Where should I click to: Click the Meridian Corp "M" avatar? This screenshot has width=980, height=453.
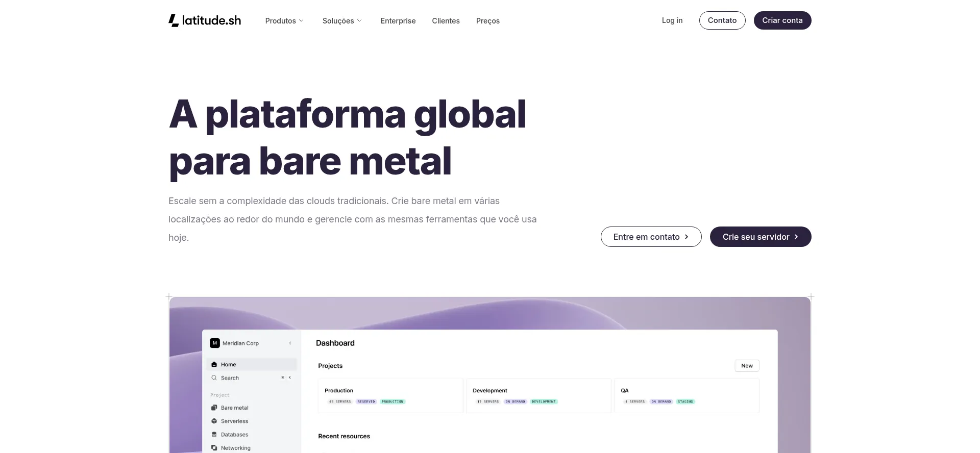(215, 343)
